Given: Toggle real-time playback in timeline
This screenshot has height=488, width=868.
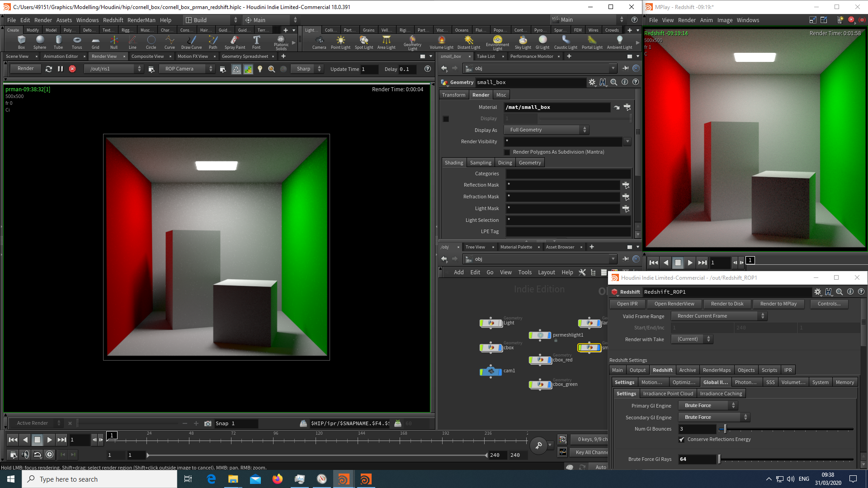Looking at the screenshot, I should (x=50, y=455).
